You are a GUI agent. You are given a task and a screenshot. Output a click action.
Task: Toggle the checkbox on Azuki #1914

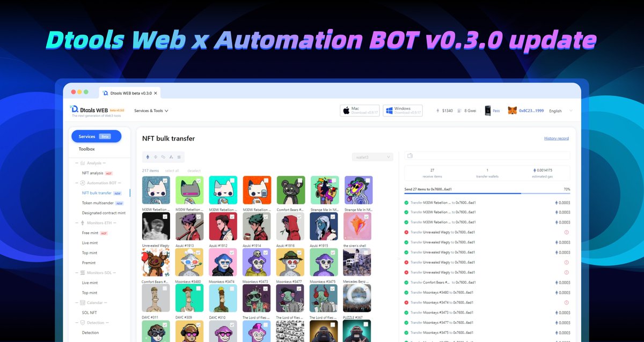[266, 217]
